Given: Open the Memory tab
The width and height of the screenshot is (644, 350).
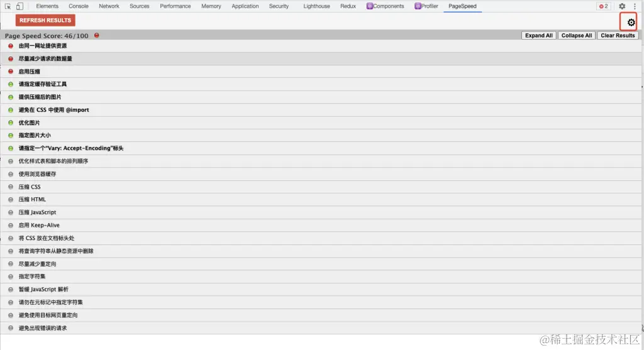Looking at the screenshot, I should 211,6.
